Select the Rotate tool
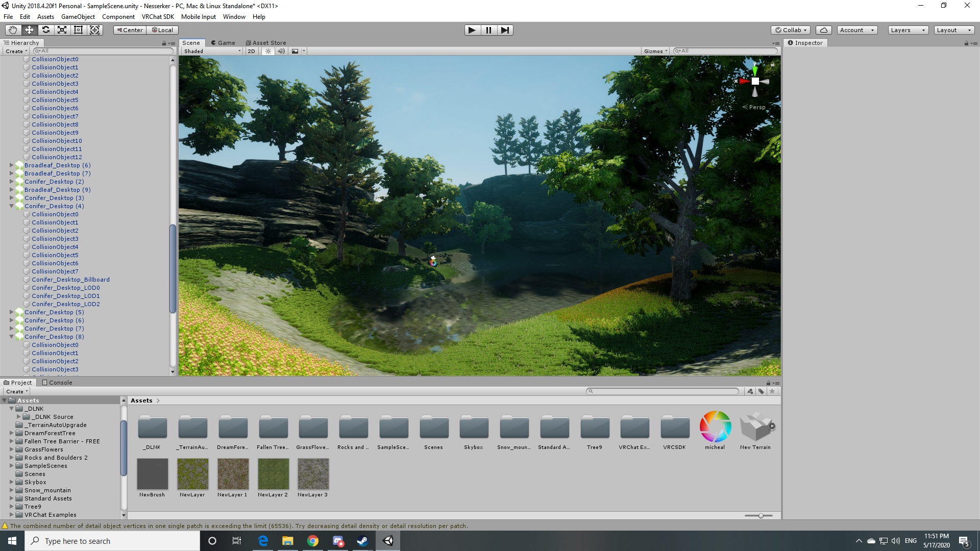This screenshot has height=551, width=980. [x=45, y=30]
